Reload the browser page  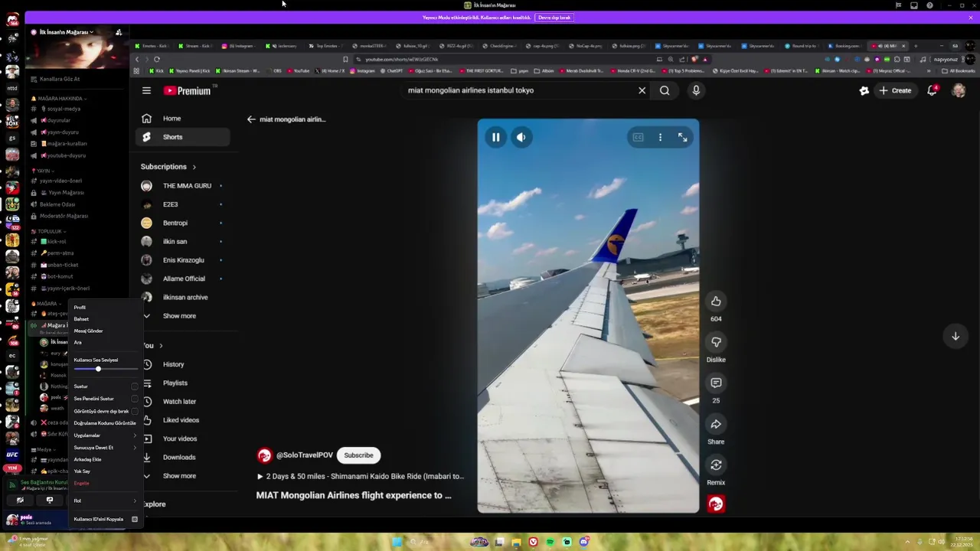(157, 59)
